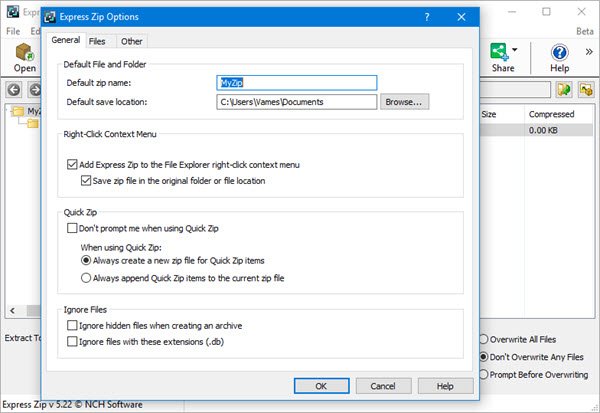This screenshot has width=600, height=413.
Task: Click the folder tree icon at far right
Action: pos(586,90)
